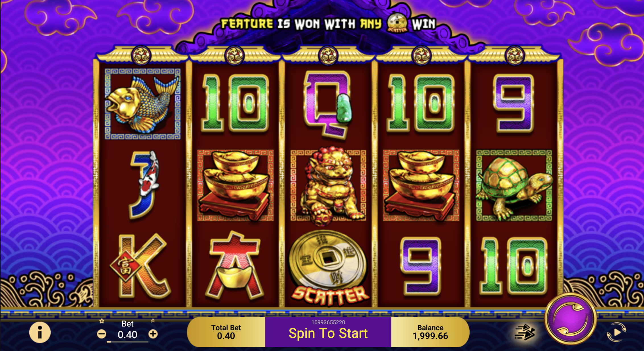Click the purple Q symbol with jade

click(x=328, y=105)
